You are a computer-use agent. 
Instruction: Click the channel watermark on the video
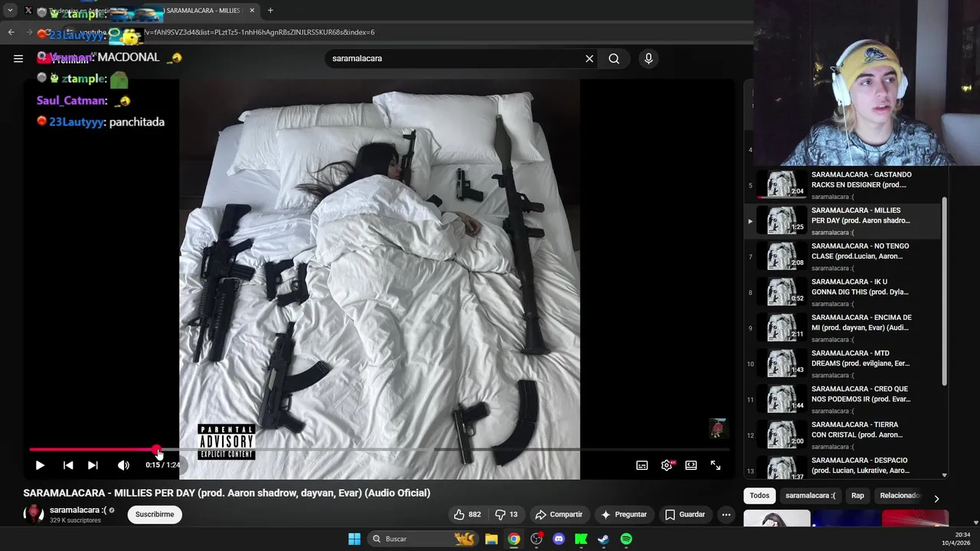tap(717, 428)
